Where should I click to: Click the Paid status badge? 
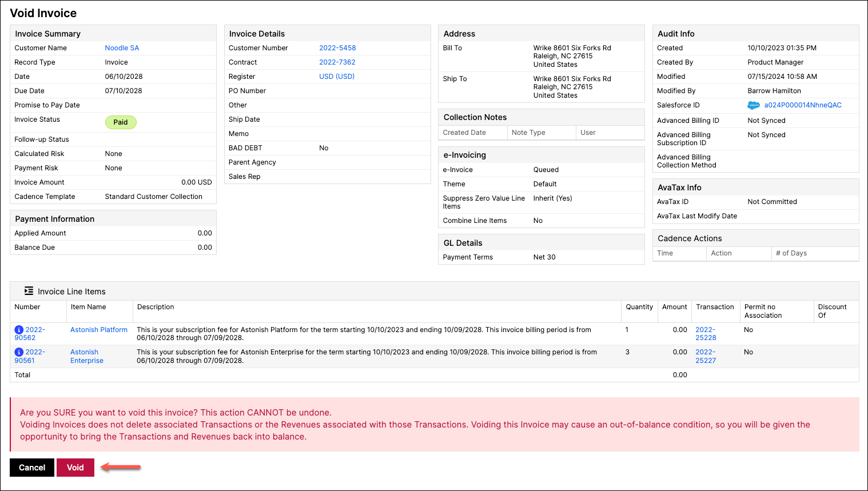[x=121, y=122]
